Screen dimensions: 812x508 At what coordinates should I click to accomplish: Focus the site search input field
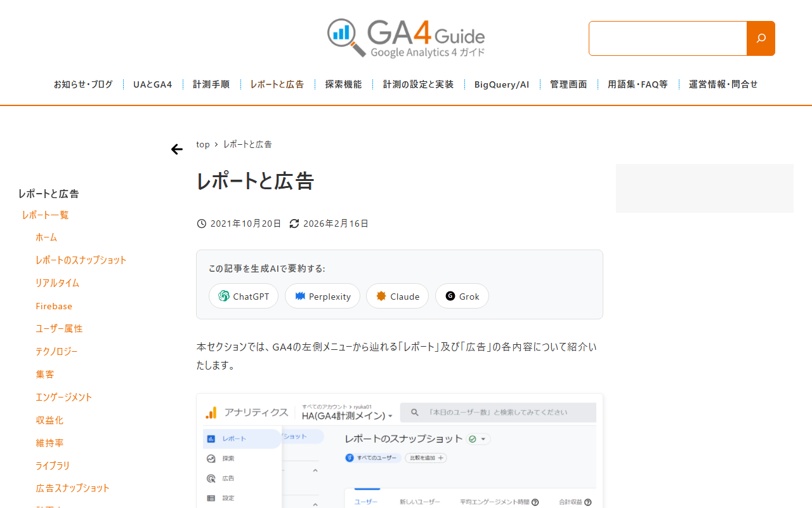[x=668, y=38]
